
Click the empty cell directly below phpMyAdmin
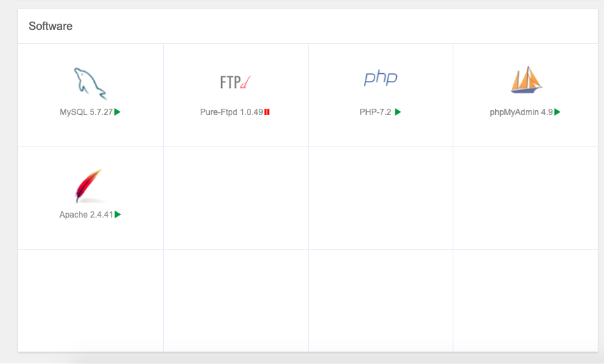tap(525, 198)
